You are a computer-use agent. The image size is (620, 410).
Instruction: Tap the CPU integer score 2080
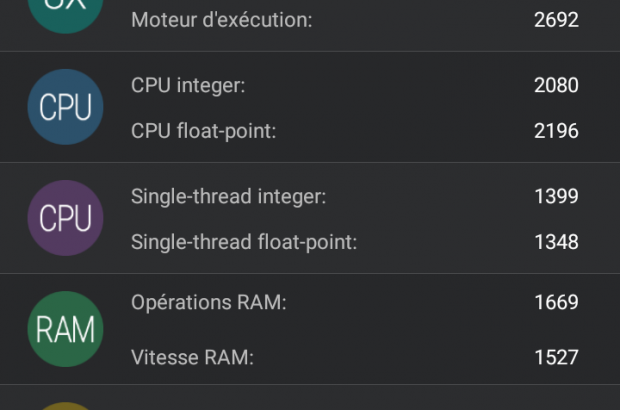coord(556,86)
